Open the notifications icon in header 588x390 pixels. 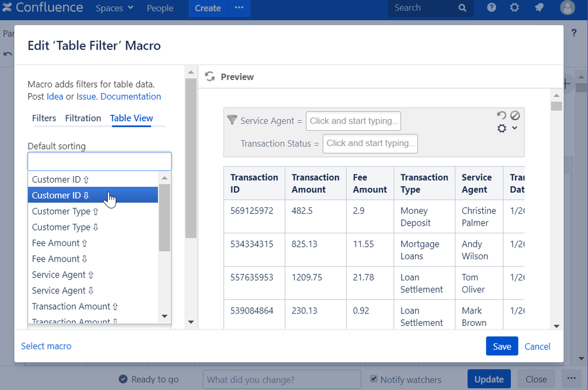[539, 8]
